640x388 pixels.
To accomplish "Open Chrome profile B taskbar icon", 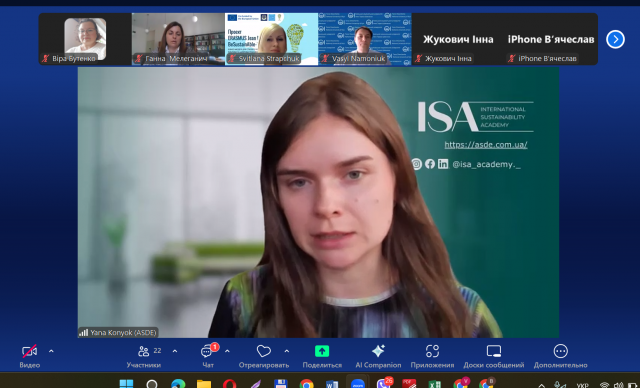I will click(x=487, y=384).
